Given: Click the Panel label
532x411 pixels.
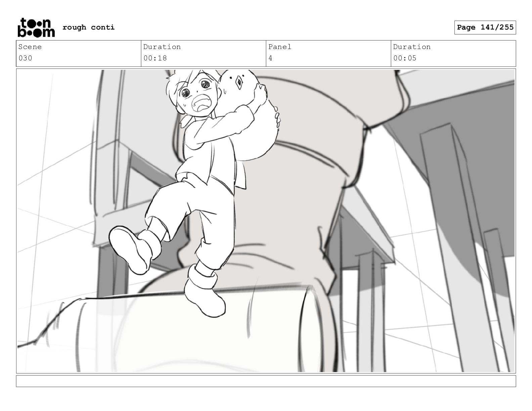Looking at the screenshot, I should [280, 47].
